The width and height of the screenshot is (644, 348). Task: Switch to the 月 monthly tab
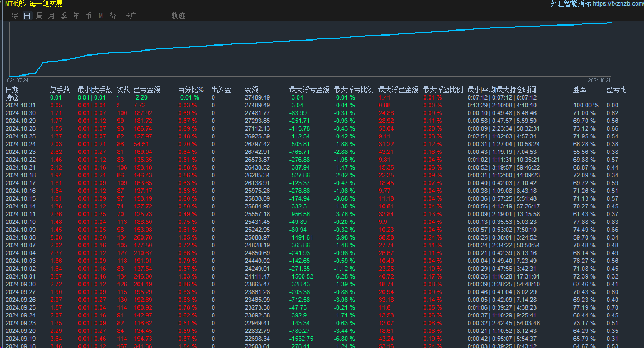(52, 16)
